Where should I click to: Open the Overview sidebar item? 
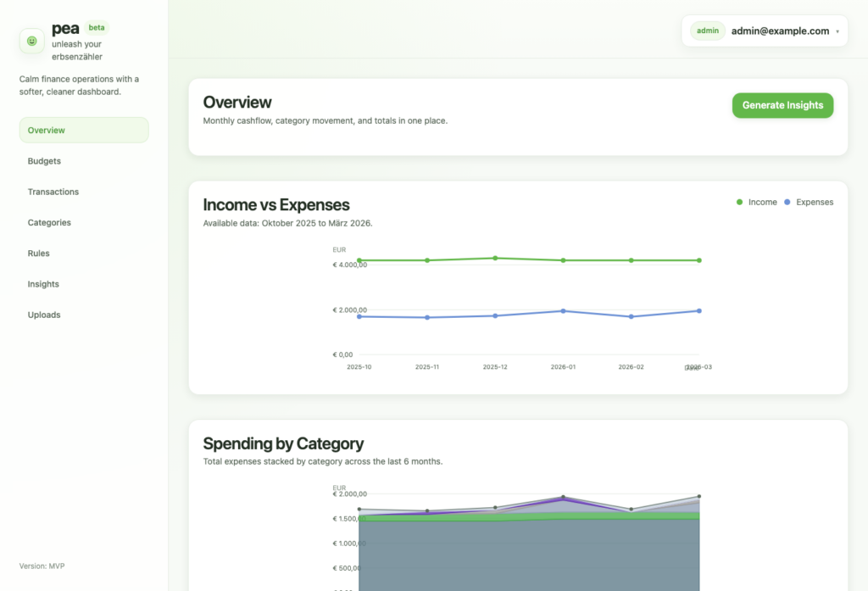pyautogui.click(x=84, y=131)
